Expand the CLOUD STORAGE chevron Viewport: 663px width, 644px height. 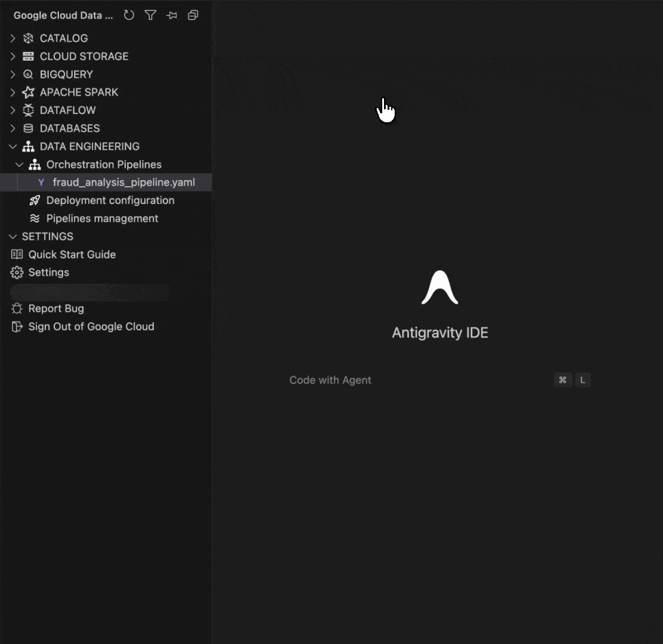13,56
